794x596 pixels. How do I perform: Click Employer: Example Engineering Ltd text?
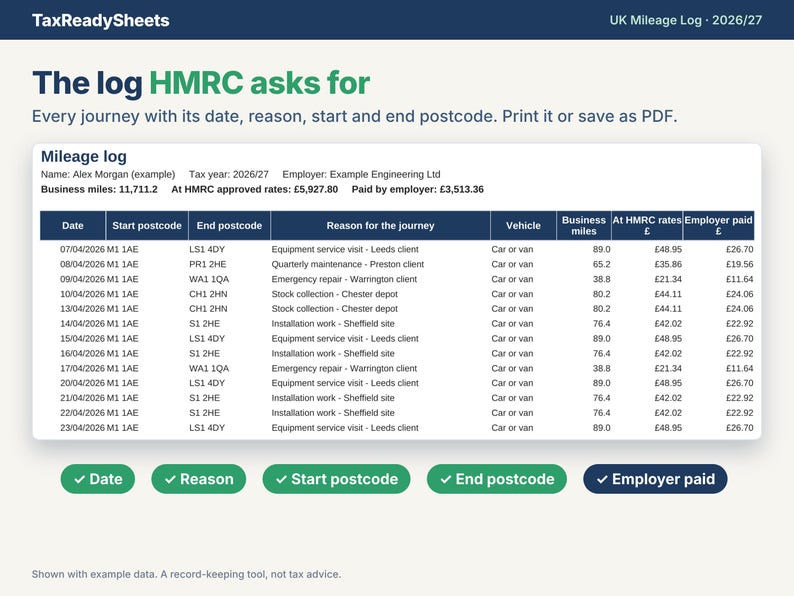click(362, 175)
